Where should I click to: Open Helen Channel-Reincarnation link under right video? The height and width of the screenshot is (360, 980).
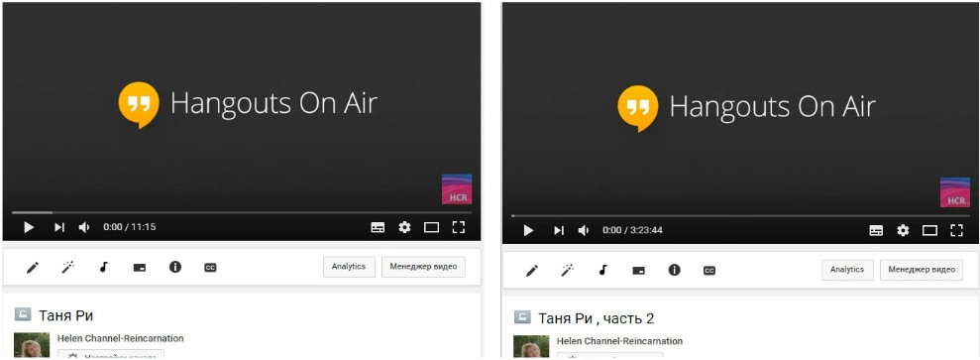(619, 341)
